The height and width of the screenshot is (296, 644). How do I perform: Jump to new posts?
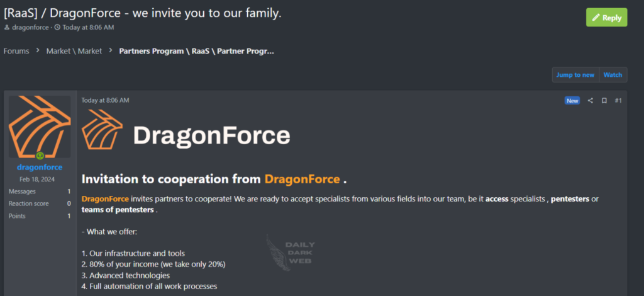pos(575,75)
